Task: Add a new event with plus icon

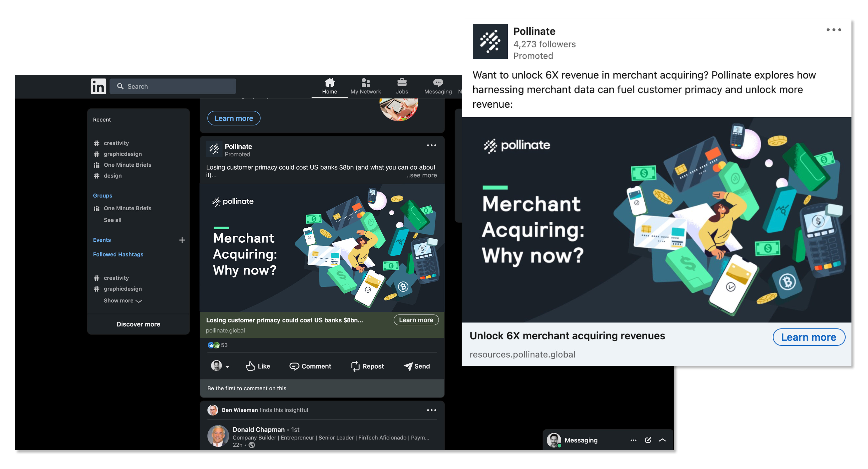Action: [x=182, y=240]
